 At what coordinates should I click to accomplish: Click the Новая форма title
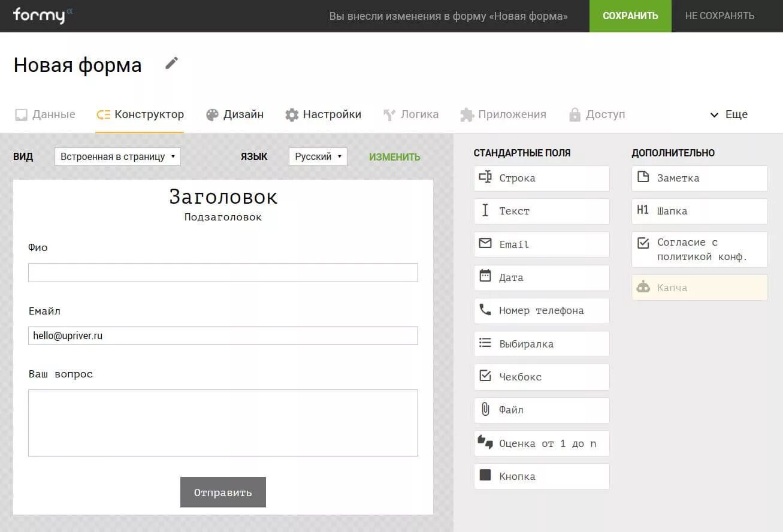[x=78, y=65]
